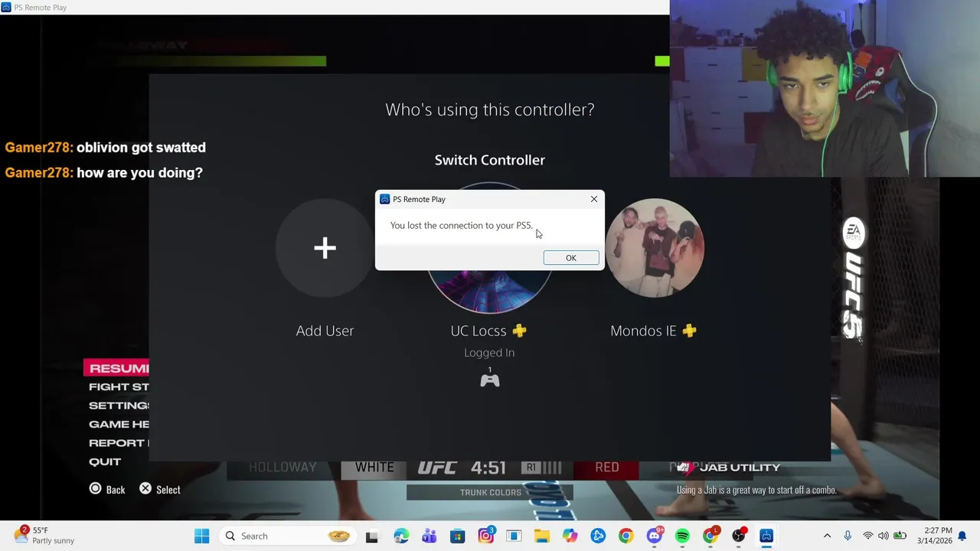Click the chat message 'oblivion got swatted'
Viewport: 980px width, 551px height.
141,148
